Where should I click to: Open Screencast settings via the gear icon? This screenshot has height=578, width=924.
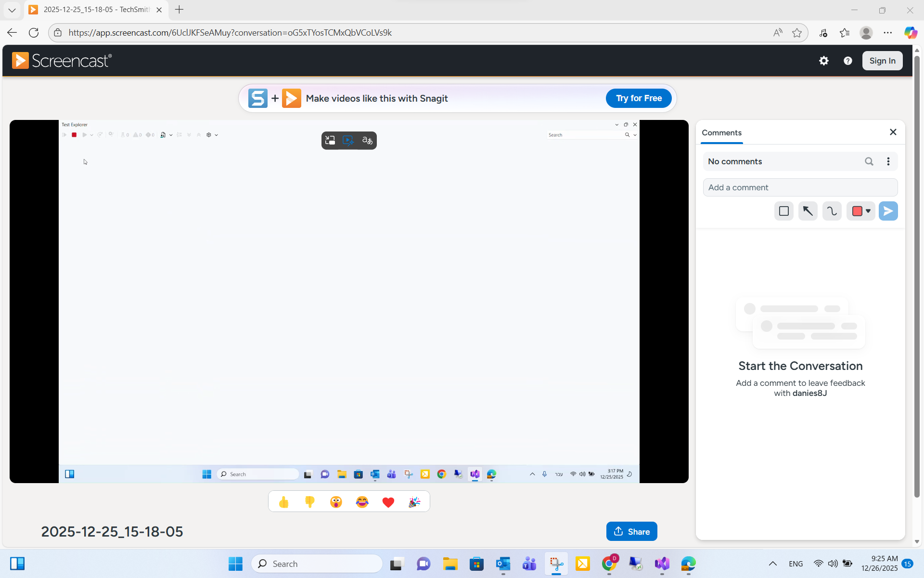pyautogui.click(x=824, y=61)
